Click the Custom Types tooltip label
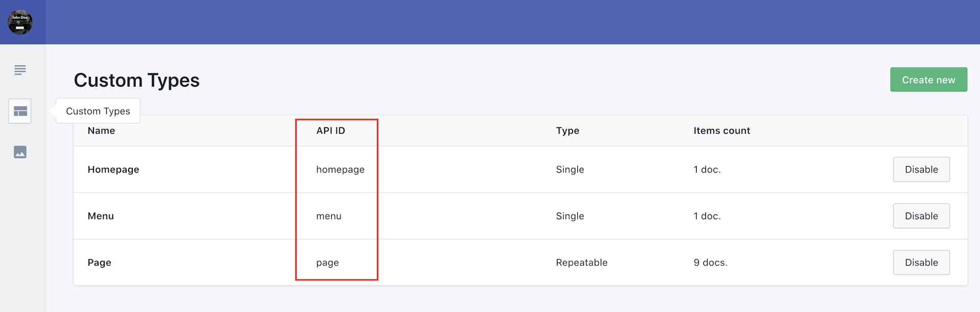This screenshot has width=980, height=312. click(x=98, y=111)
